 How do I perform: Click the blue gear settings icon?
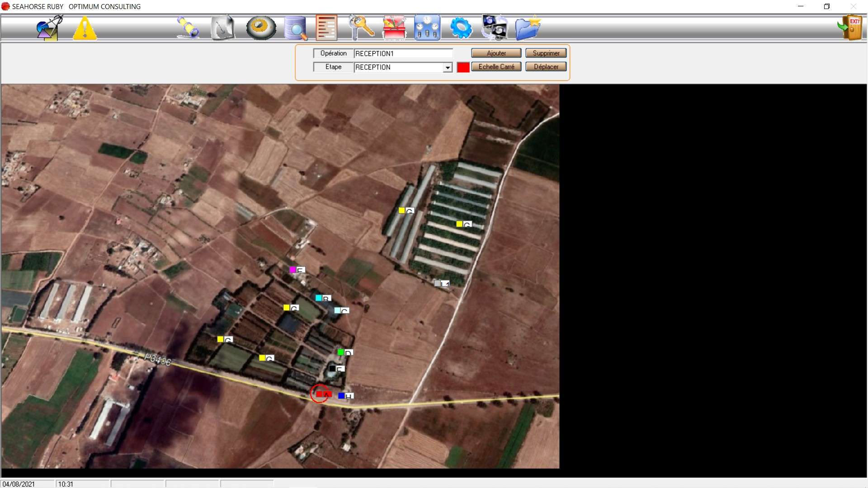461,28
